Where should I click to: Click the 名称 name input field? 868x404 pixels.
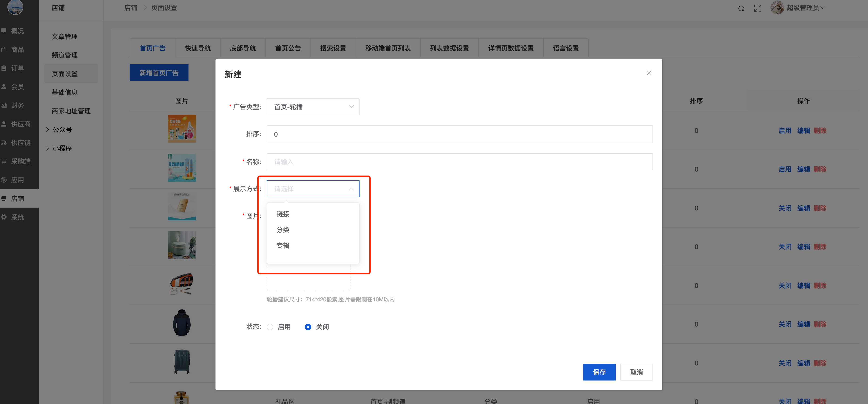(x=459, y=162)
